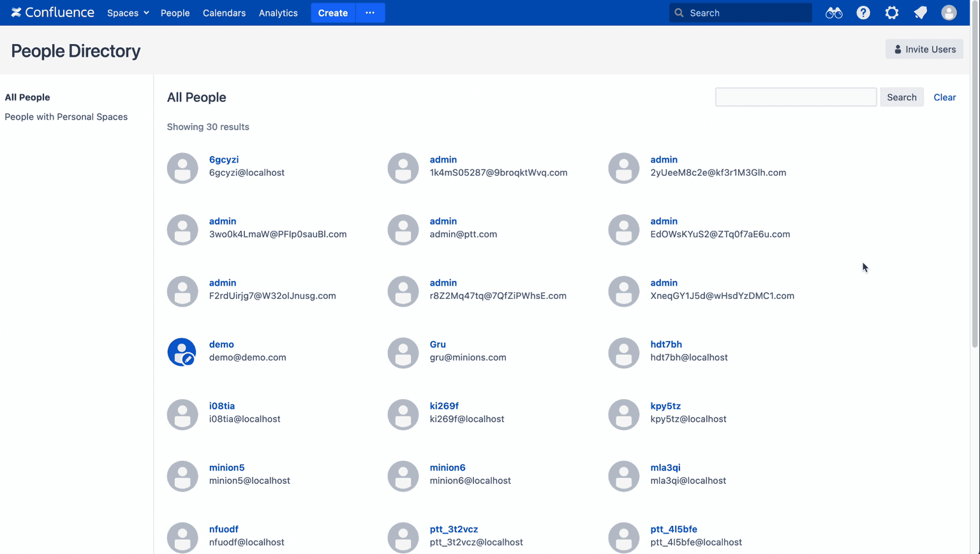
Task: Open the People menu item
Action: pos(175,13)
